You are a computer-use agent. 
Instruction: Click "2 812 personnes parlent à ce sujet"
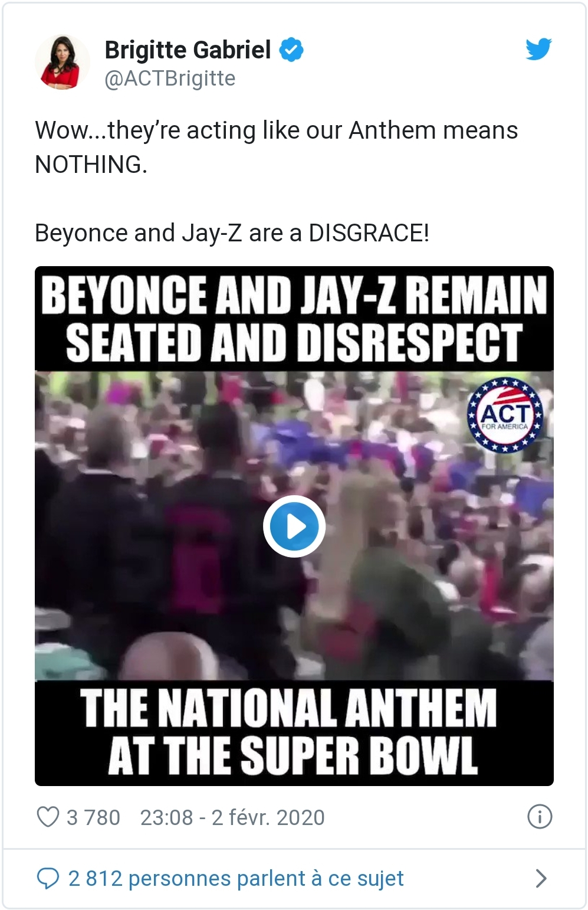(x=236, y=878)
